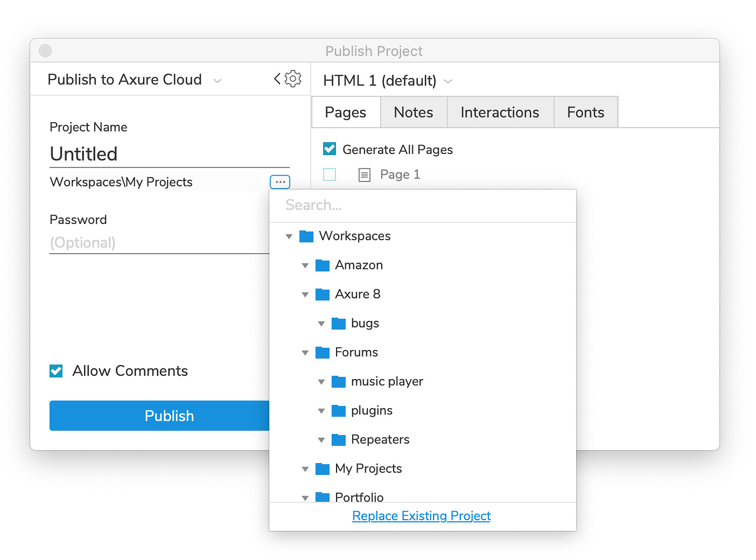Click the Portfolio folder icon
756x560 pixels.
coord(323,497)
